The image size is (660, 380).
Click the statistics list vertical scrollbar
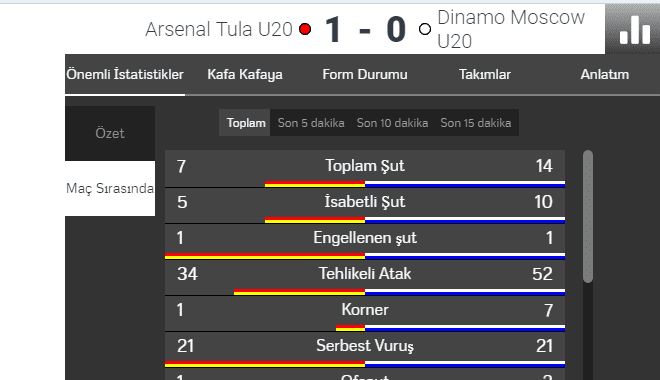pos(588,216)
